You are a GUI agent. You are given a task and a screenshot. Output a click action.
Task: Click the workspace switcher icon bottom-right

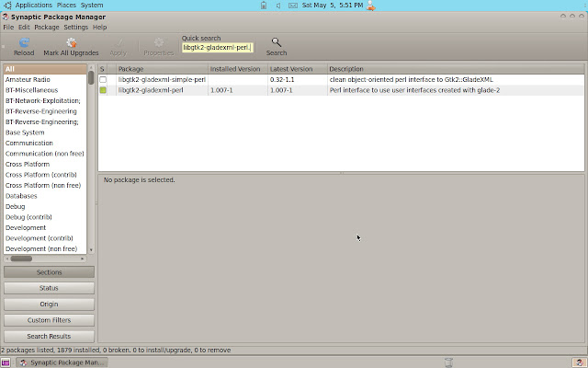click(580, 362)
